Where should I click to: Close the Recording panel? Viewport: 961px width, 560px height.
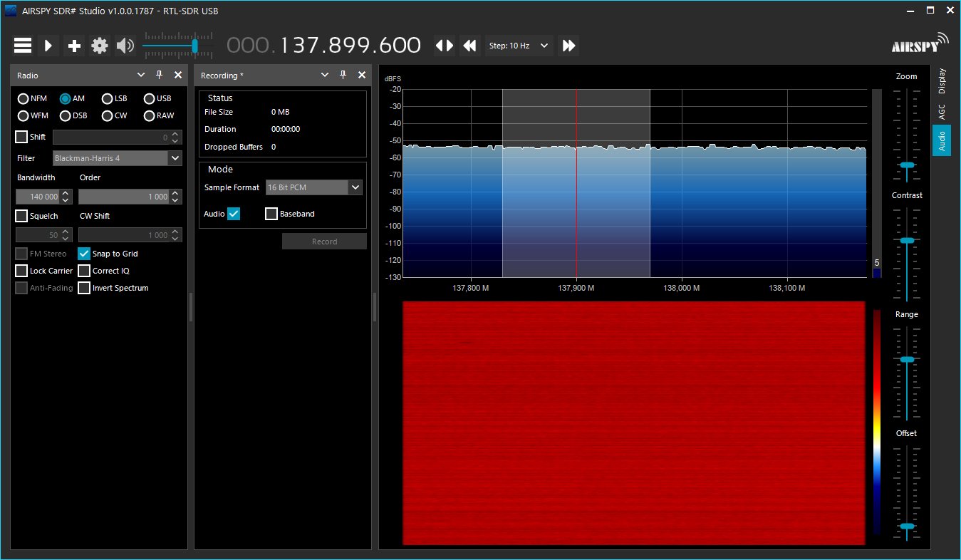tap(362, 76)
